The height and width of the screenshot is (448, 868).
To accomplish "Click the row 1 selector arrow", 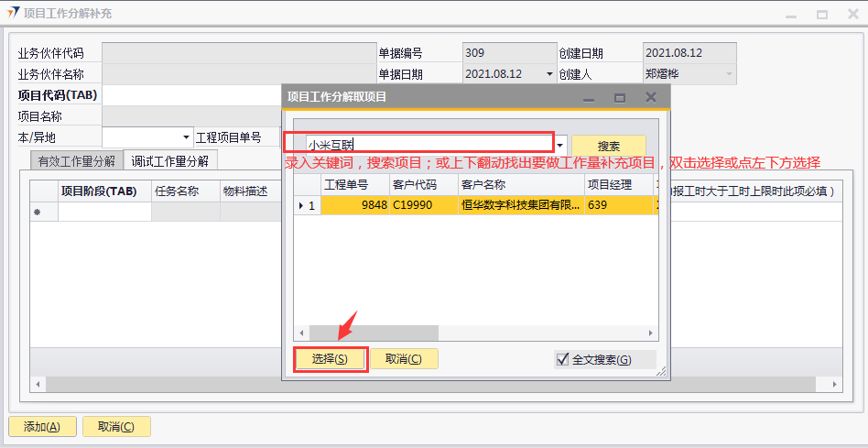I will [x=302, y=205].
